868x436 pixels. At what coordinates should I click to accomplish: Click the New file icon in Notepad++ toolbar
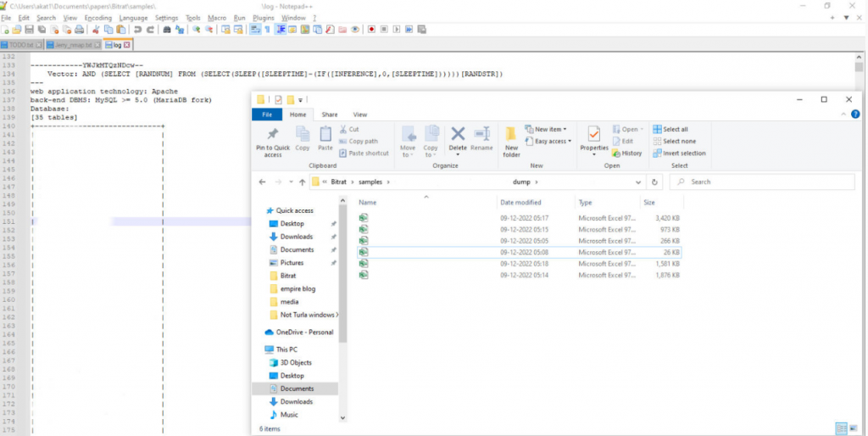5,30
